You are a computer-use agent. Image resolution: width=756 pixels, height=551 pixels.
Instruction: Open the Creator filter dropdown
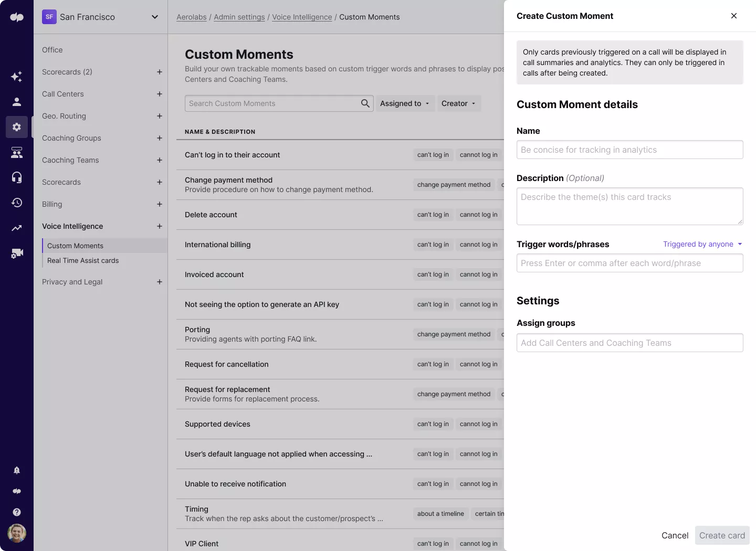[x=458, y=103]
